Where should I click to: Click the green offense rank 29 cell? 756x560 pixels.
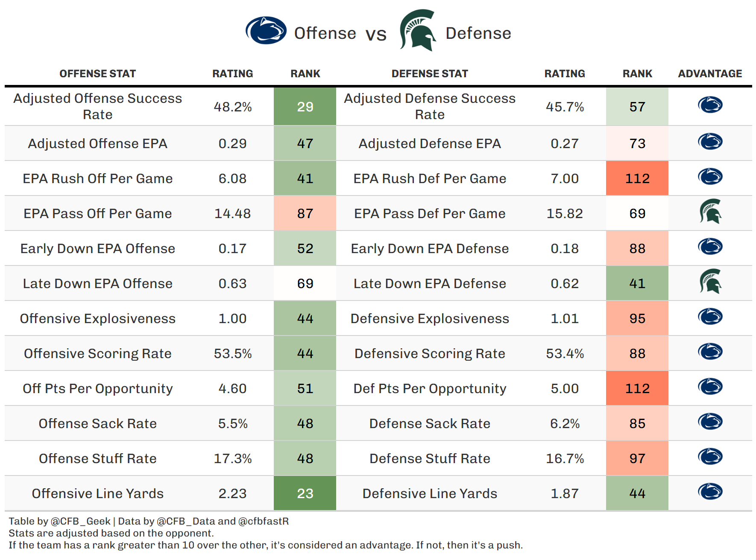click(305, 107)
